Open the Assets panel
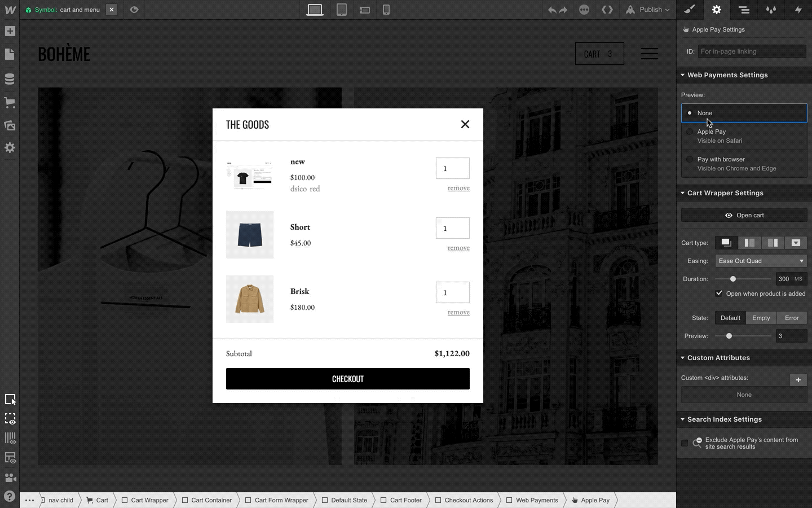Image resolution: width=812 pixels, height=508 pixels. pyautogui.click(x=10, y=125)
